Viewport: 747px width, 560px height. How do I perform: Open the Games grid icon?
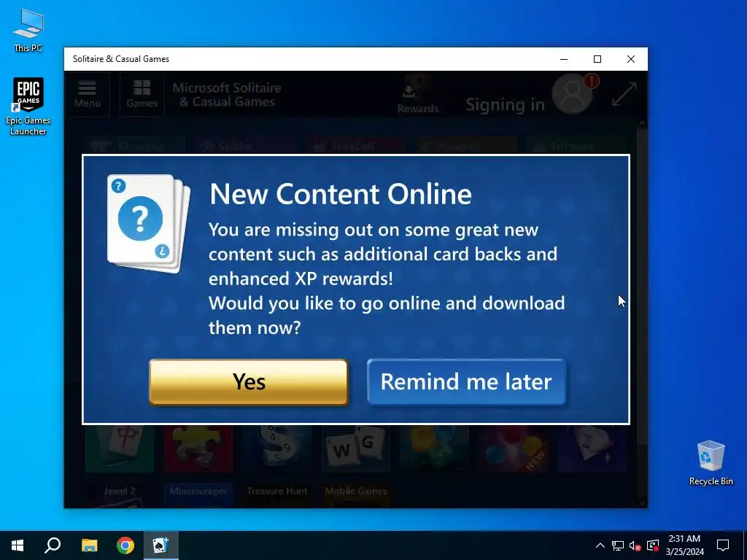142,94
